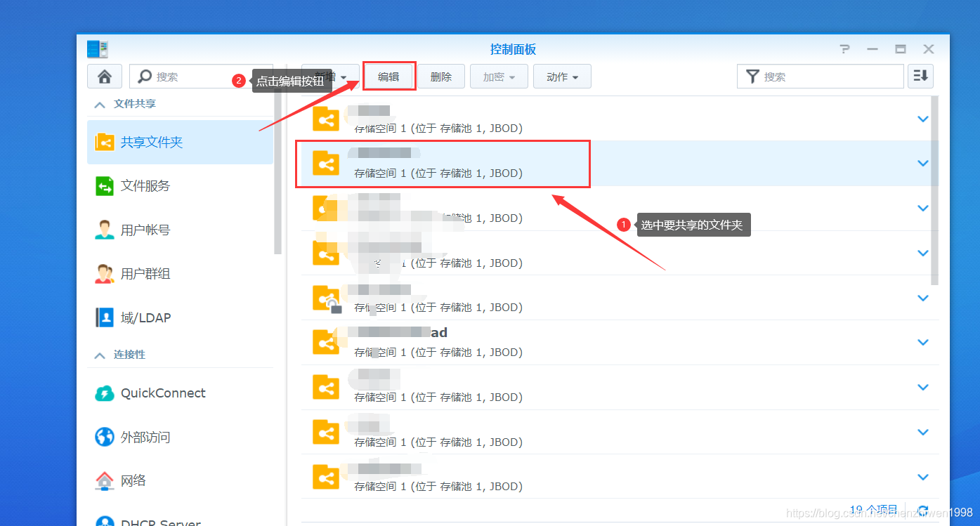
Task: Click the sort order button beside the filter box
Action: point(920,77)
